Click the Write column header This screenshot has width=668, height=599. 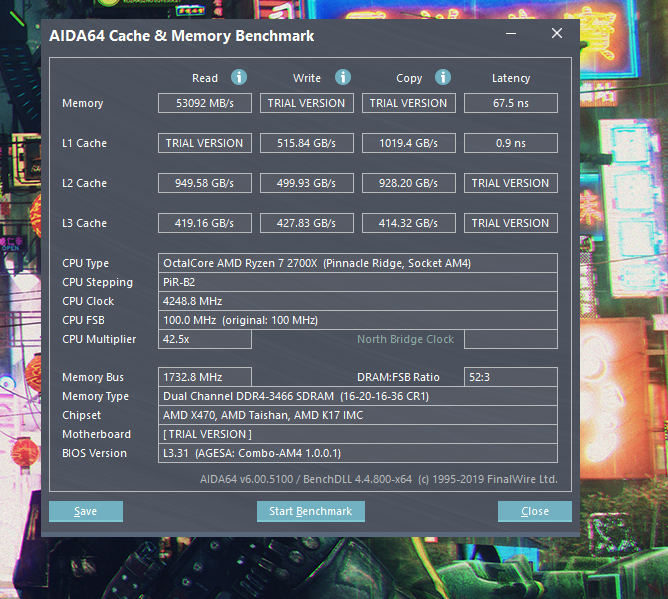coord(307,78)
